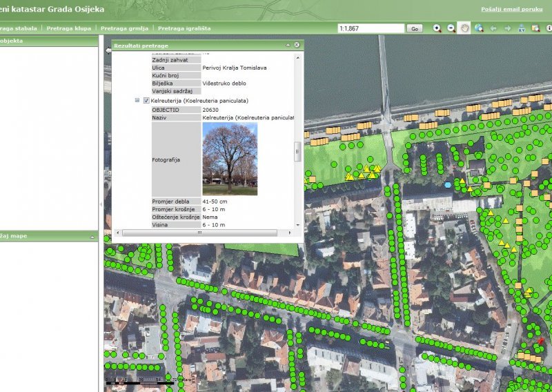Click the 'Vanjski sadržaj' field label

(x=177, y=91)
